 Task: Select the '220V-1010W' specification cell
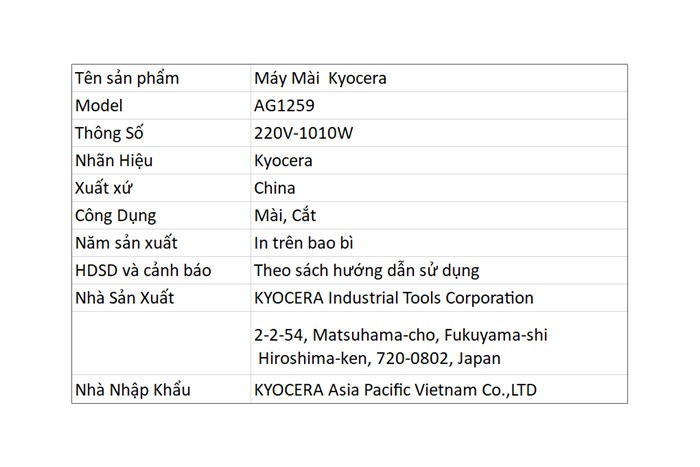(439, 133)
